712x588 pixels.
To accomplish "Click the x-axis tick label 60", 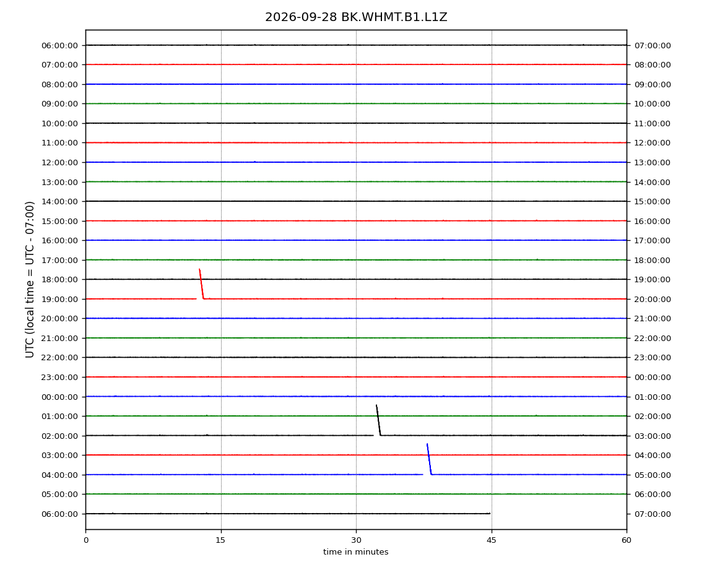I will (627, 540).
